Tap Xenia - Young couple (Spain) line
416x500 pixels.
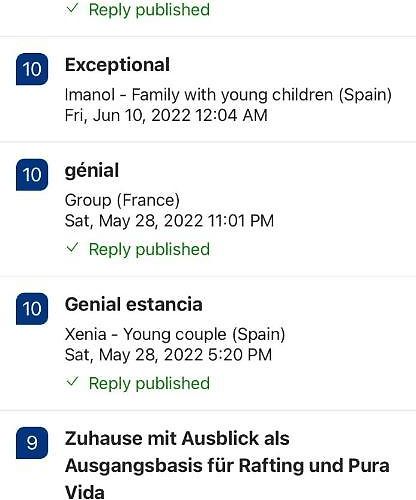pyautogui.click(x=175, y=334)
